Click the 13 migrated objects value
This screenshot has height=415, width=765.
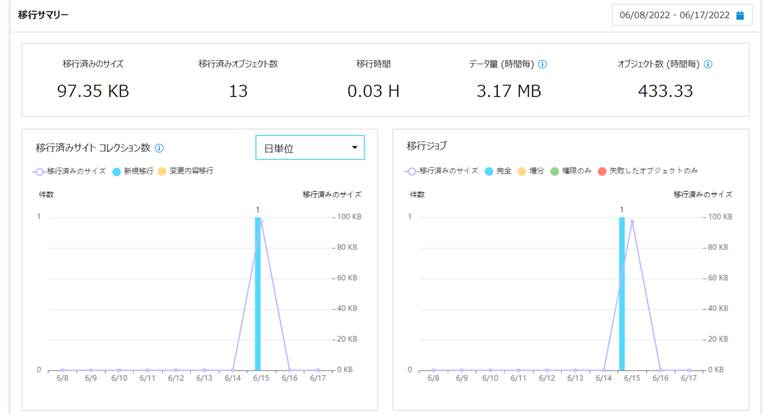[238, 91]
